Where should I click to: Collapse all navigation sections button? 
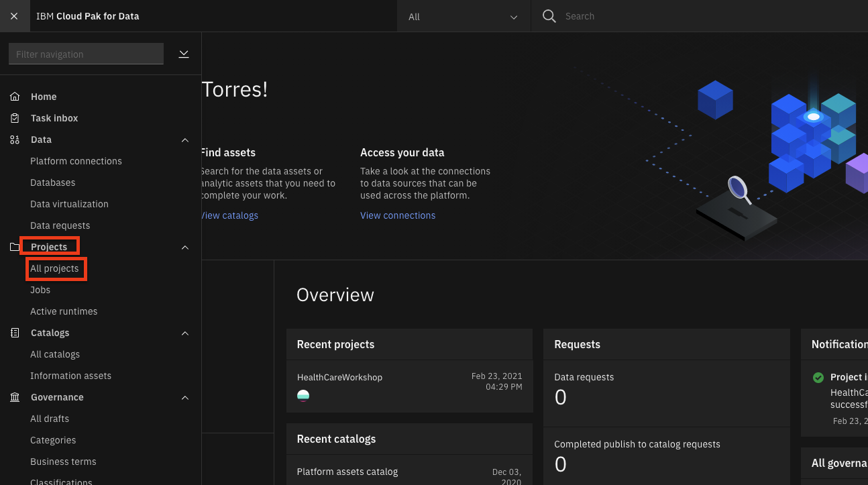[x=184, y=54]
